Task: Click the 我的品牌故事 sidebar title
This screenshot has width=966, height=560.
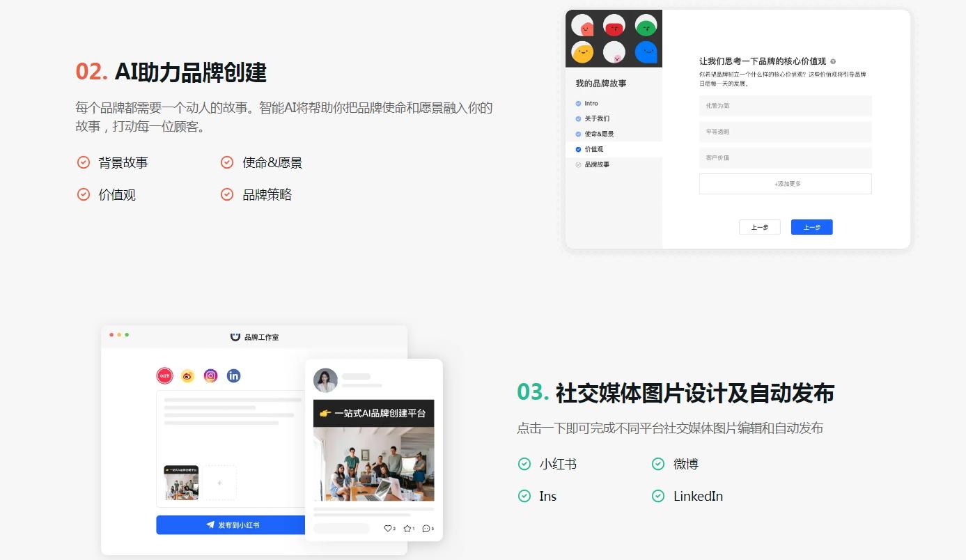Action: tap(601, 84)
